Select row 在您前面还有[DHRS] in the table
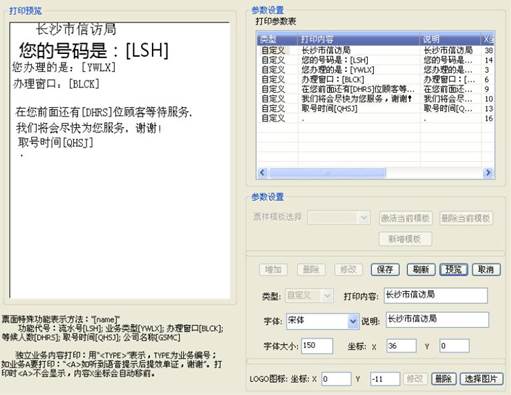 point(376,89)
